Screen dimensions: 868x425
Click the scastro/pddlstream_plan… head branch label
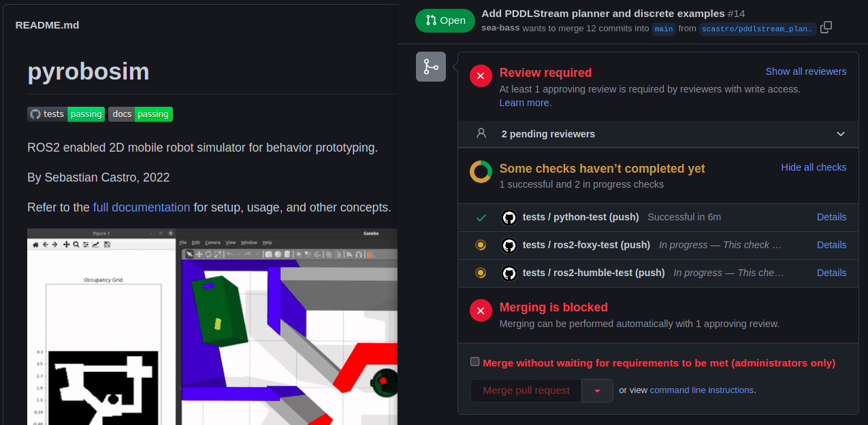pyautogui.click(x=758, y=29)
